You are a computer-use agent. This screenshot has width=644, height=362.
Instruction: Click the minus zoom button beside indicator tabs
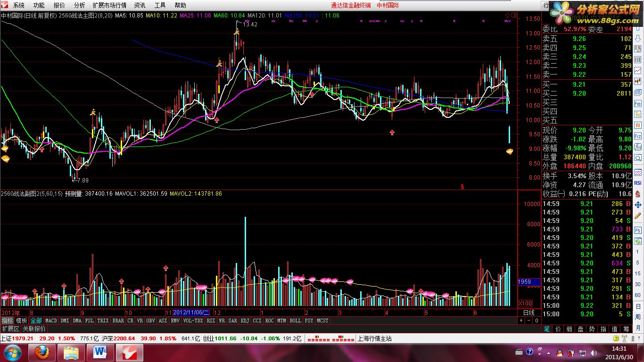tap(528, 321)
